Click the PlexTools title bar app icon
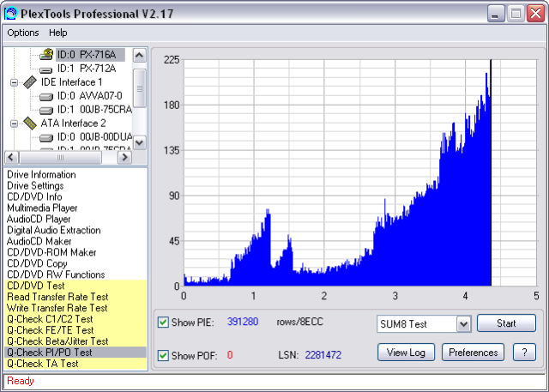This screenshot has width=549, height=392. tap(11, 13)
